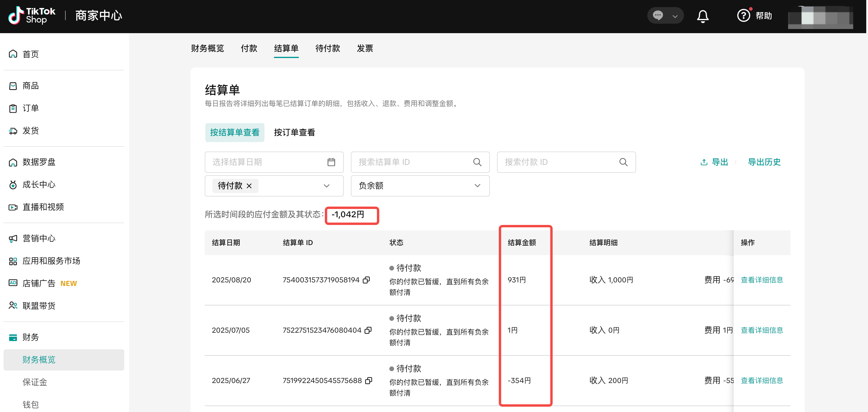Copy settlement ID 7522751523476080404
This screenshot has height=412, width=868.
pyautogui.click(x=368, y=330)
